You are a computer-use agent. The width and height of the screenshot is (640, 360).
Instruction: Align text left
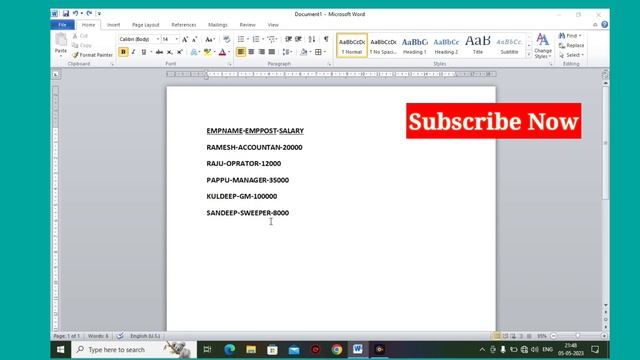(241, 52)
